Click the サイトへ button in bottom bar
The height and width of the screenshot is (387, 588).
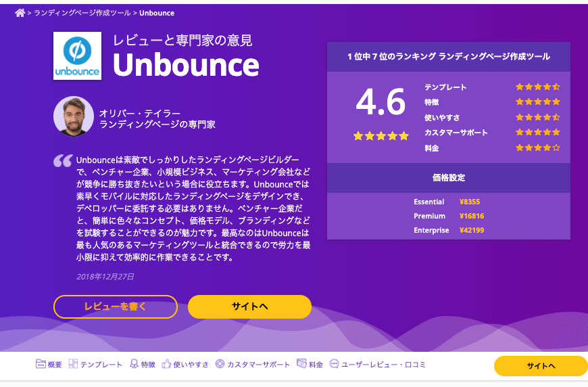541,366
